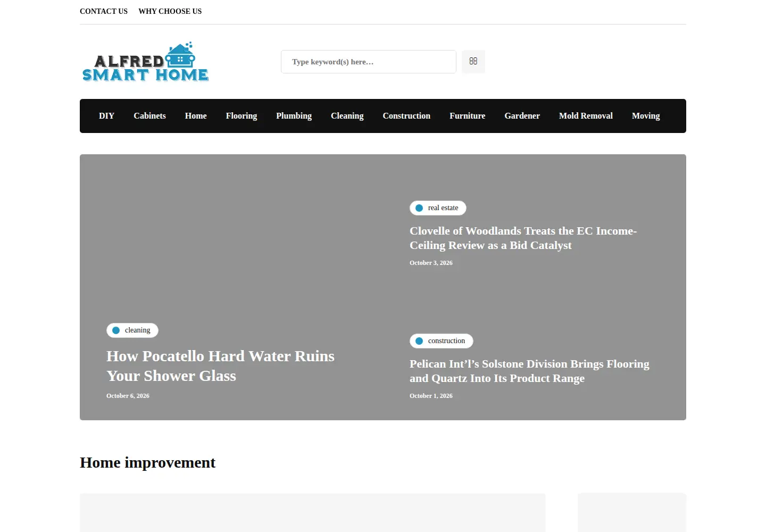Click the Alfred Smart Home logo

145,62
